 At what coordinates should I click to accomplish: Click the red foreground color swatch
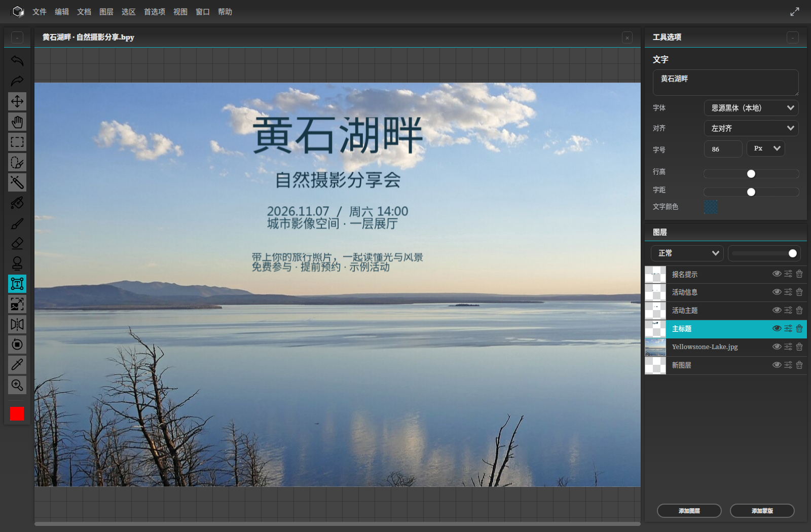(x=17, y=414)
